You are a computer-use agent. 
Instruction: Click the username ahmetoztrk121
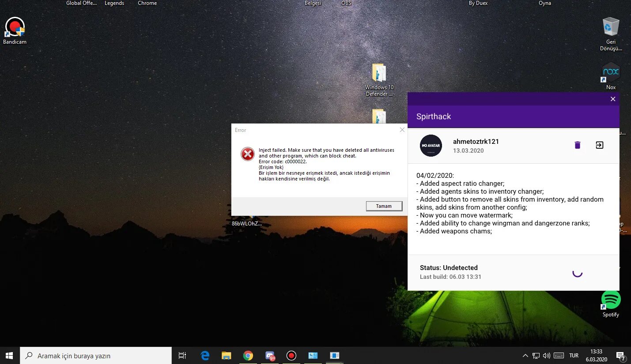click(476, 142)
